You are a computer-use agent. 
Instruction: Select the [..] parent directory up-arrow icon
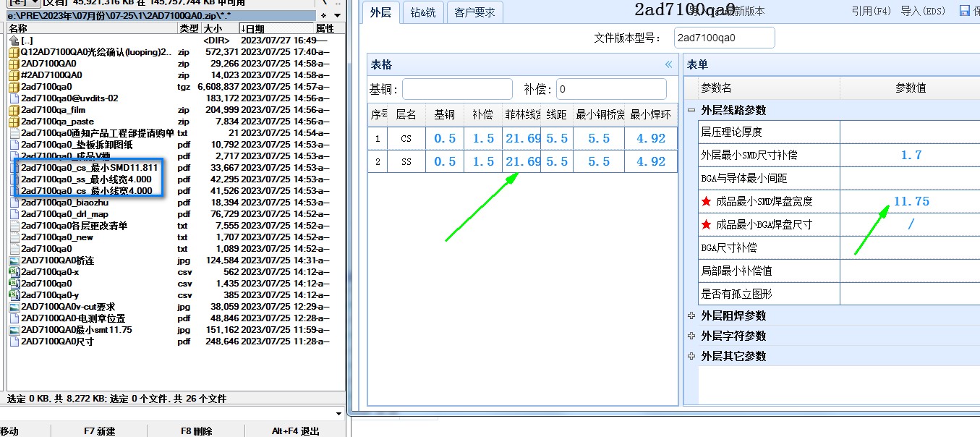14,41
